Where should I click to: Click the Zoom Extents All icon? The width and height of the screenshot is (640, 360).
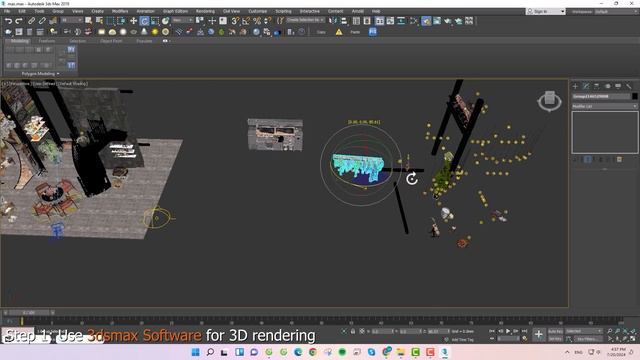click(633, 331)
